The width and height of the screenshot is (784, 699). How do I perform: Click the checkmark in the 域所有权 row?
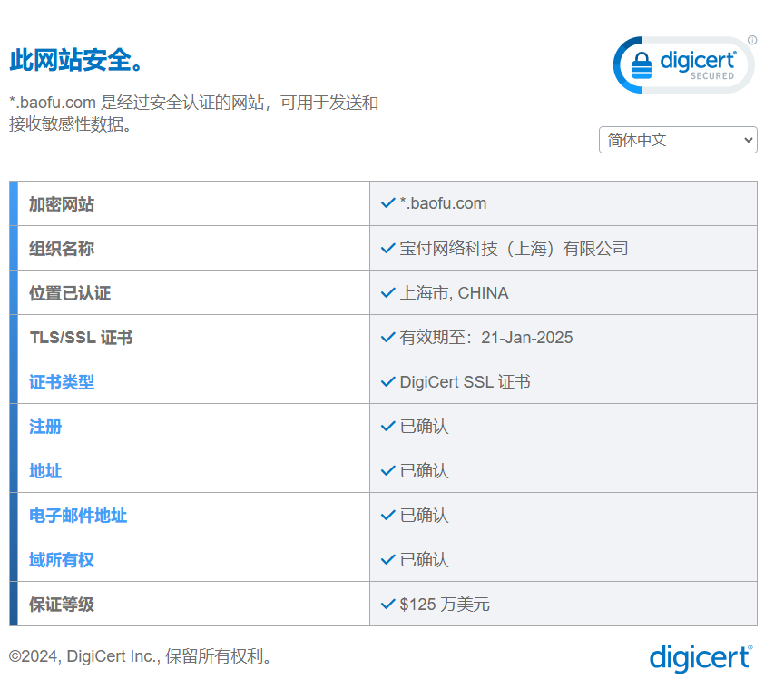388,560
